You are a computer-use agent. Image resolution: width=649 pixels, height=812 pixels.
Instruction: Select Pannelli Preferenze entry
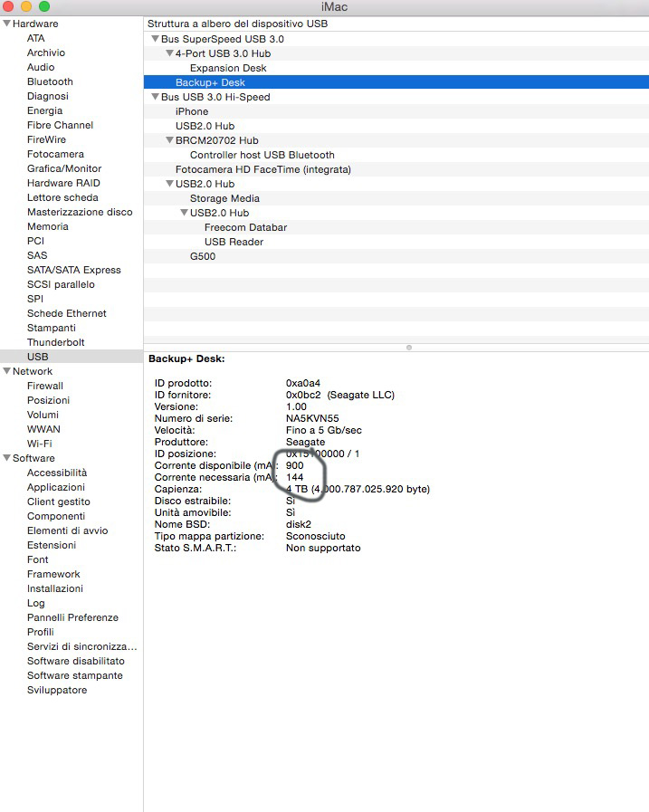click(72, 617)
